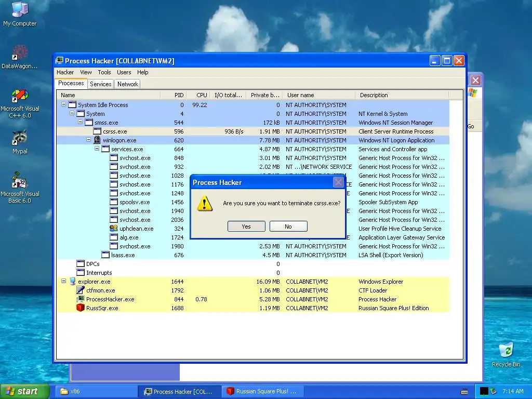This screenshot has height=399, width=532.
Task: Click the winlogon.exe process icon
Action: (x=97, y=140)
